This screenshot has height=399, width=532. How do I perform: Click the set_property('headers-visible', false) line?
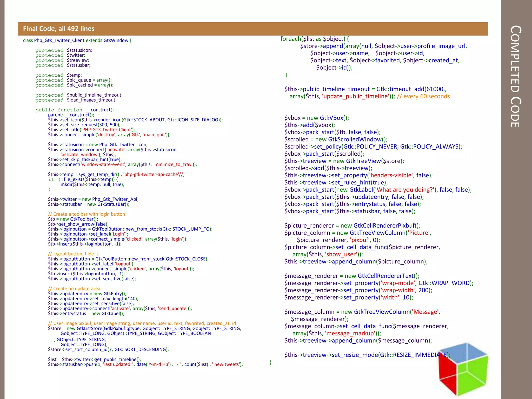coord(358,175)
